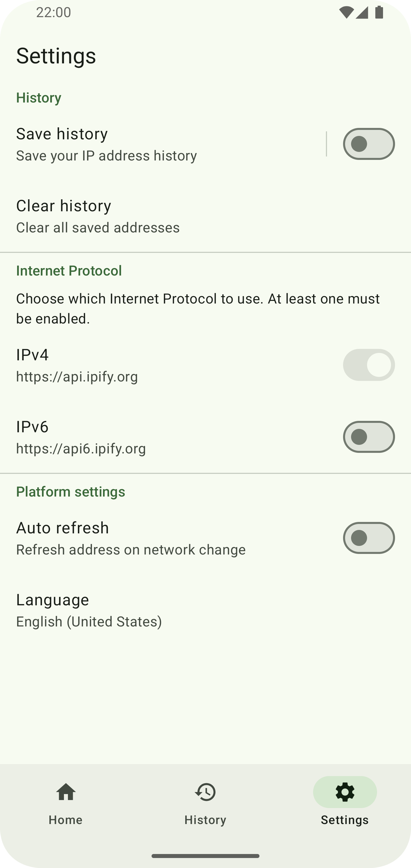Tap the cellular signal icon

pos(362,13)
